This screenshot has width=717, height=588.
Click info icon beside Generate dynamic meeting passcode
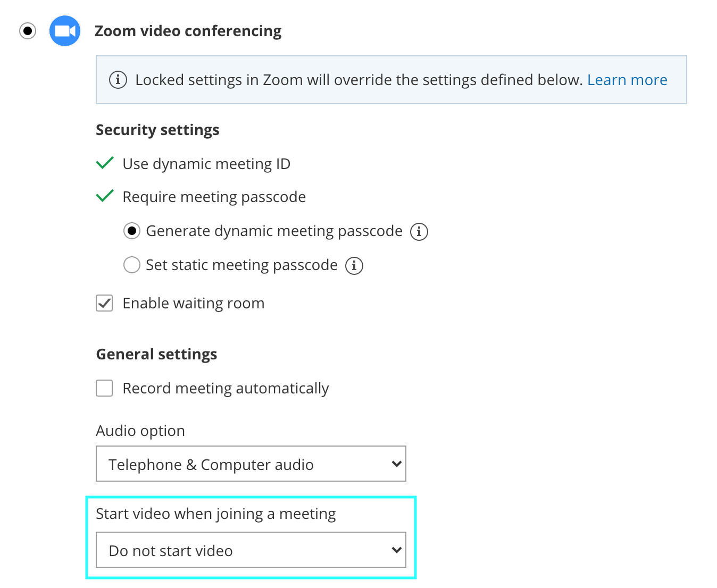419,232
